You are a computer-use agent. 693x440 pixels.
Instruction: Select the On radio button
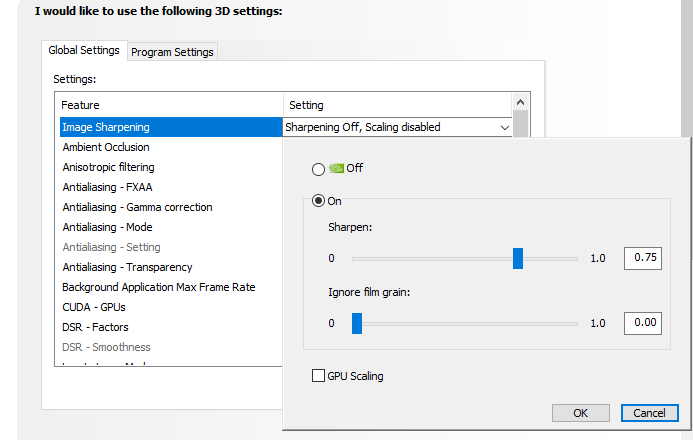coord(319,200)
